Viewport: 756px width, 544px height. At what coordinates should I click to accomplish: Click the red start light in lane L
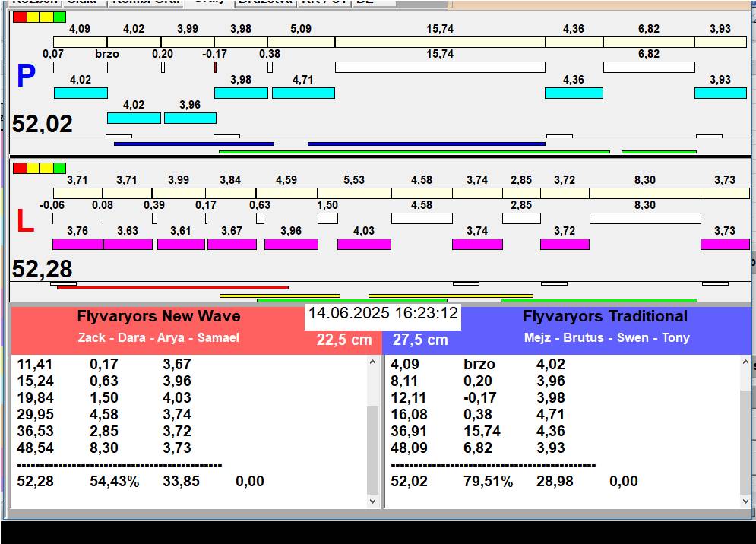20,169
